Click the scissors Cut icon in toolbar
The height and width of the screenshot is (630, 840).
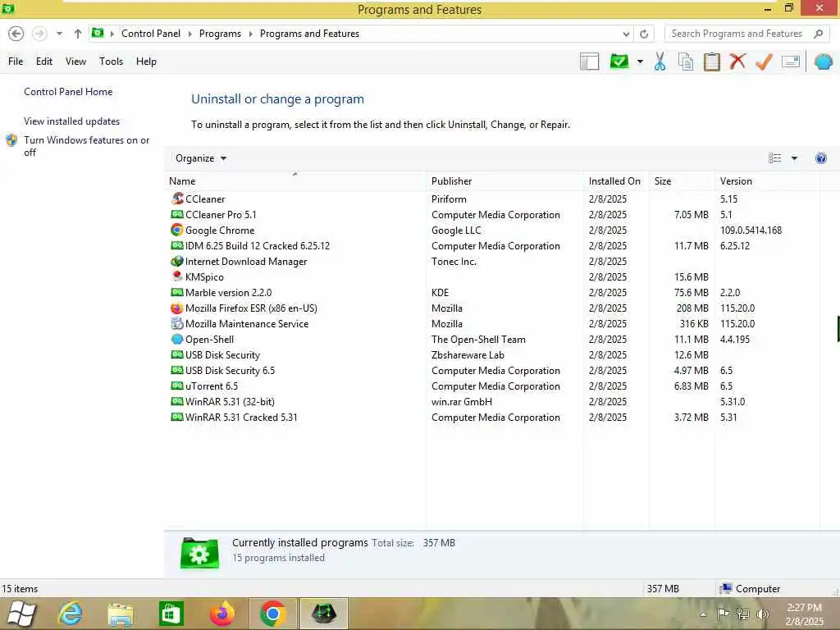coord(660,62)
